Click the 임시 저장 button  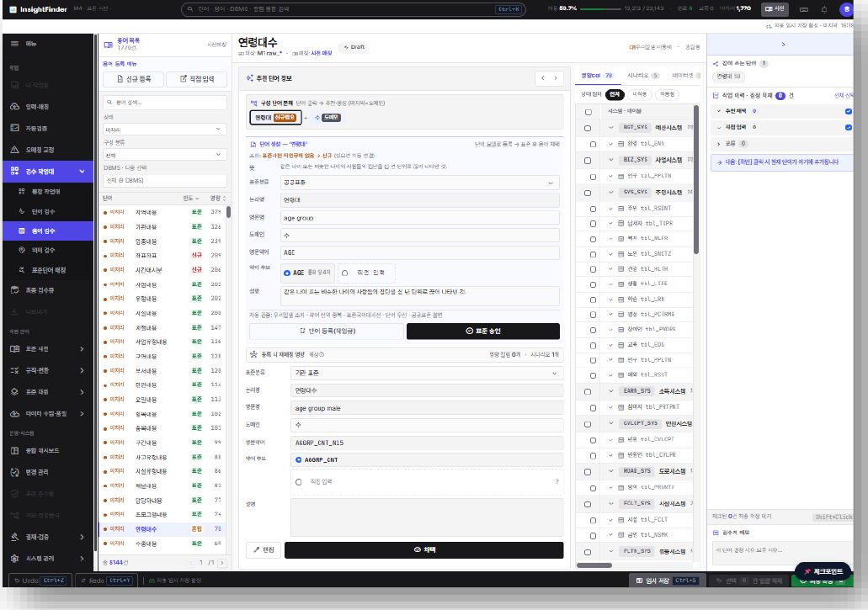click(x=667, y=581)
